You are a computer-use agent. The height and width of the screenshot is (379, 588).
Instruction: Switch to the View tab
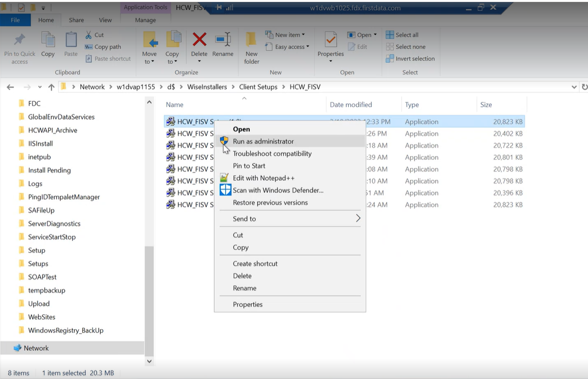click(x=105, y=20)
